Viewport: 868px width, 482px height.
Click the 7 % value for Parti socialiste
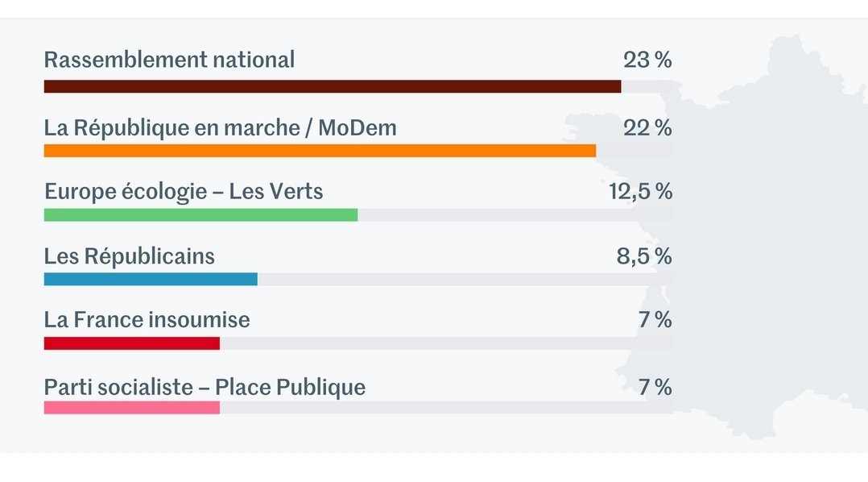pos(655,387)
